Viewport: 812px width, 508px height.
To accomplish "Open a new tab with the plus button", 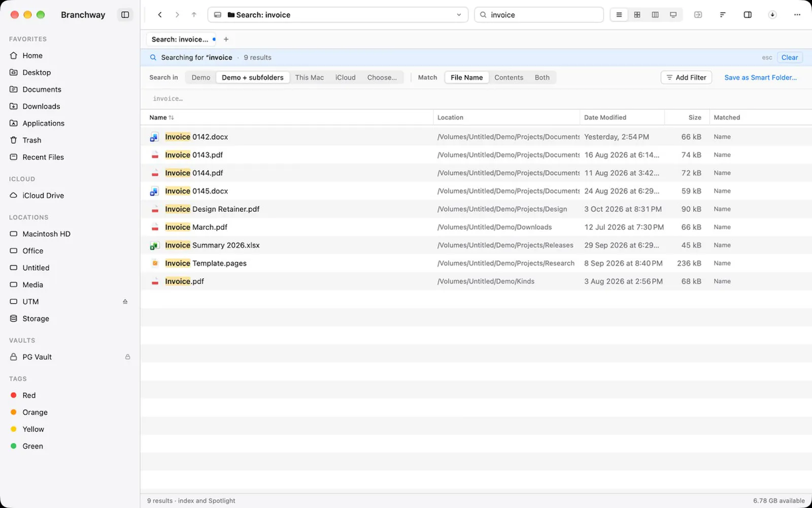I will click(226, 39).
